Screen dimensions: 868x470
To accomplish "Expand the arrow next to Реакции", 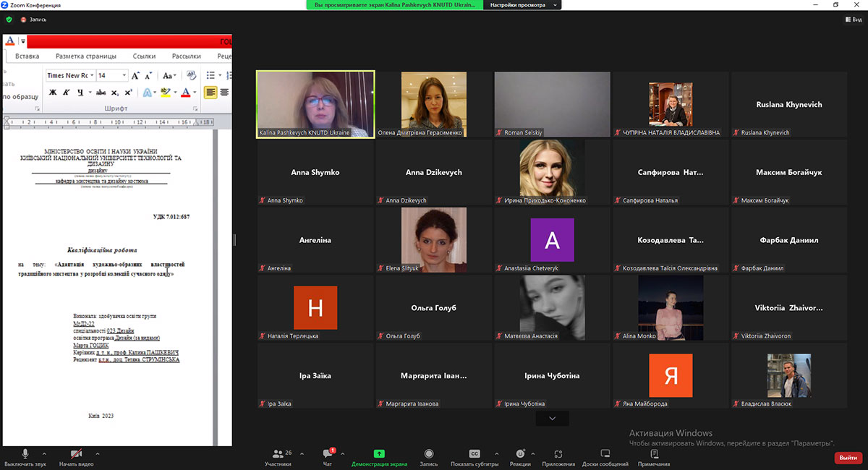I will click(534, 454).
